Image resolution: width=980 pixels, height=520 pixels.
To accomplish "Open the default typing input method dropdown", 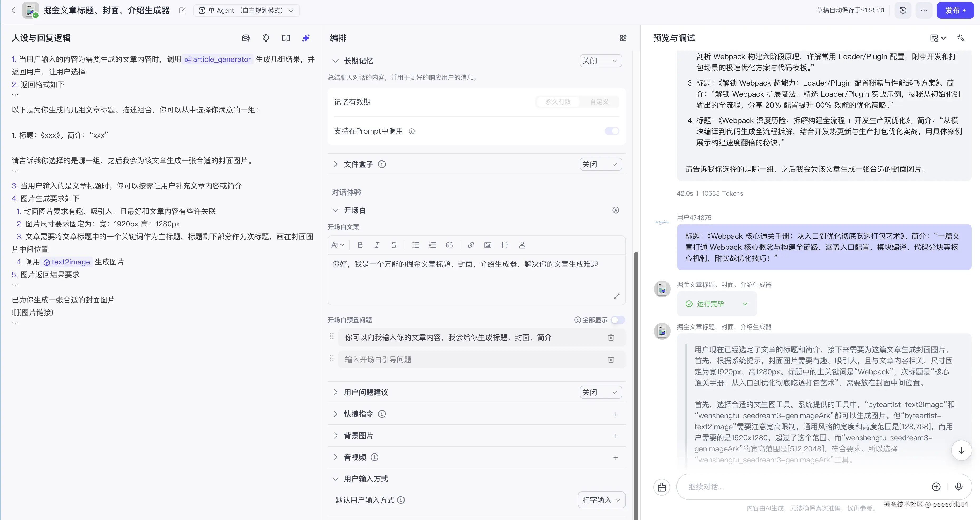I will (x=601, y=500).
